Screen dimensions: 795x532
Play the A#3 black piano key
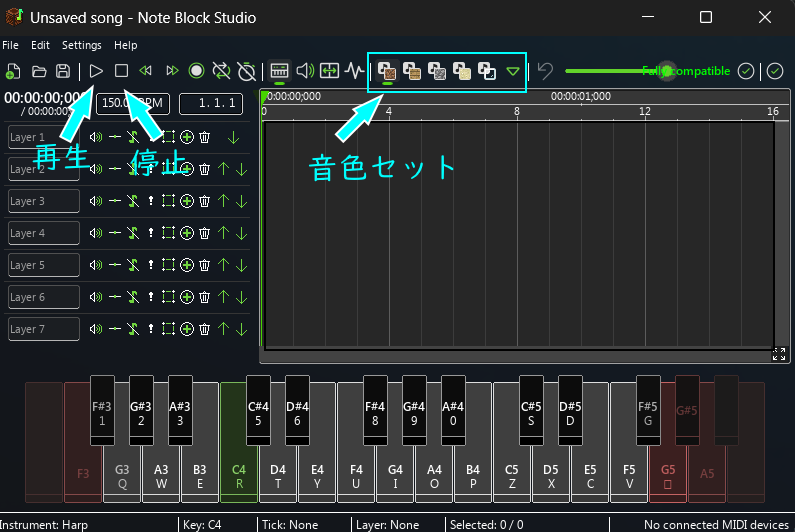point(180,410)
